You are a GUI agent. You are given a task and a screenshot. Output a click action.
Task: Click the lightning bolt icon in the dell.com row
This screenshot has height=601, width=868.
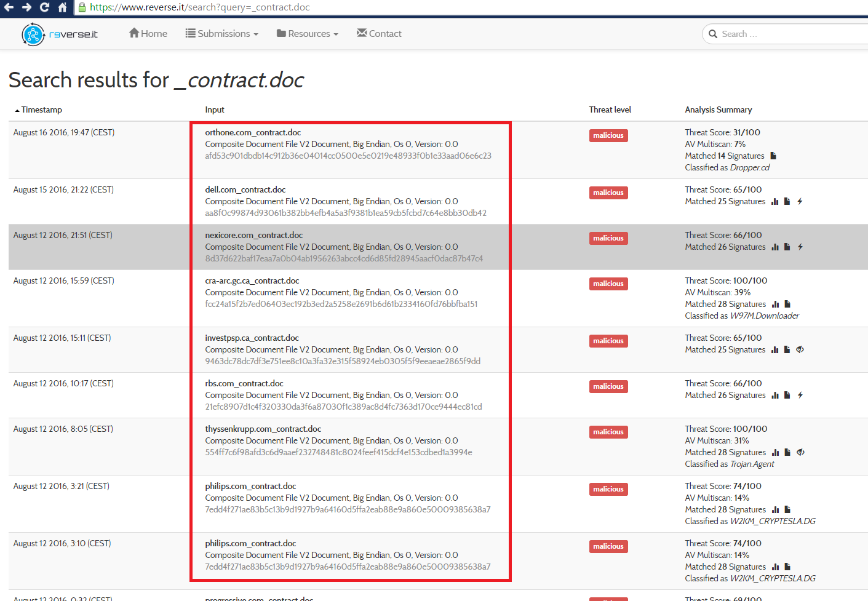pos(800,201)
